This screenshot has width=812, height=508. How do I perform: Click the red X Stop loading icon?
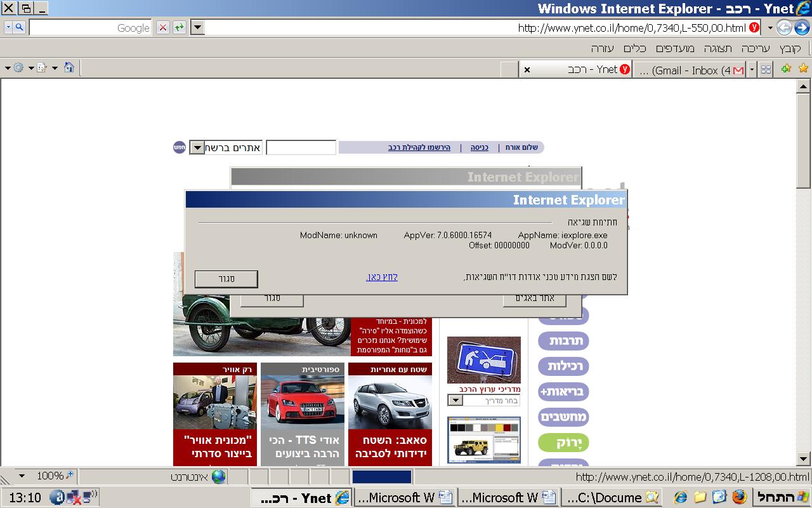coord(163,27)
